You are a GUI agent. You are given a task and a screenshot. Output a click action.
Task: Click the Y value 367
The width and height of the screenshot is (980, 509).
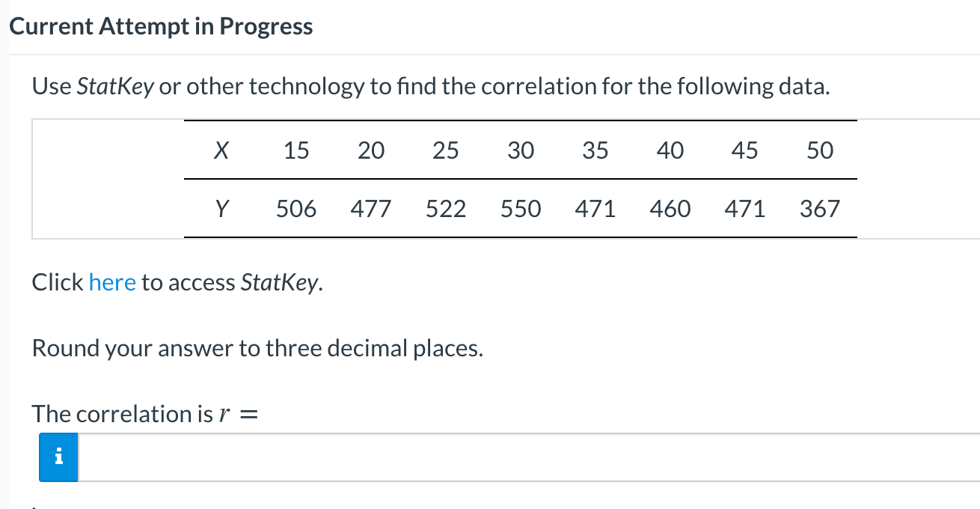[820, 209]
